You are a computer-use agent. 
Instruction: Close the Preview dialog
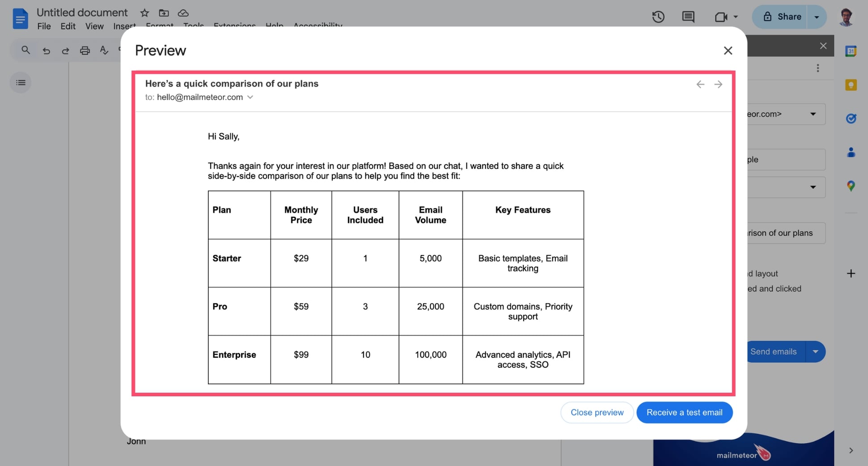click(728, 50)
